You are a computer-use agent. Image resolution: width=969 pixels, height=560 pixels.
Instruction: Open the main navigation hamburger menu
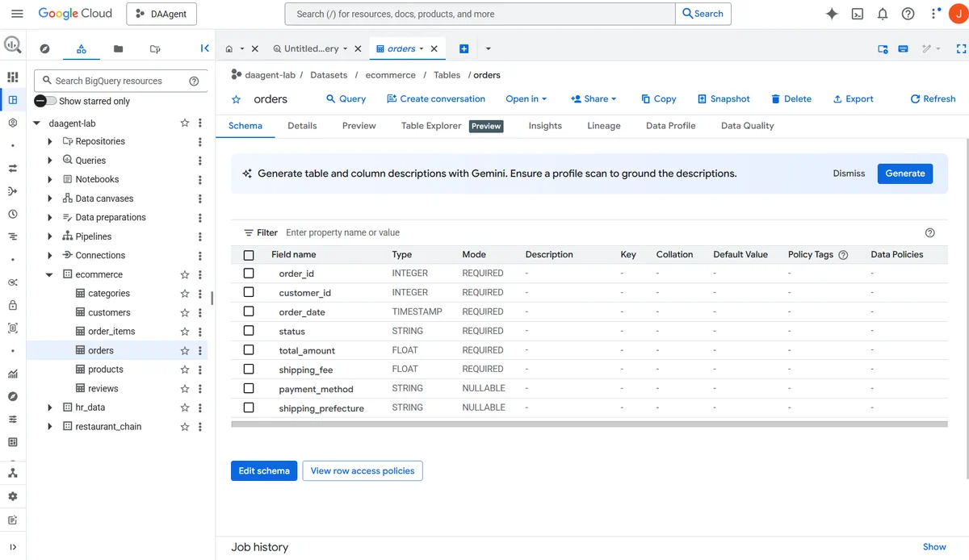pos(17,14)
